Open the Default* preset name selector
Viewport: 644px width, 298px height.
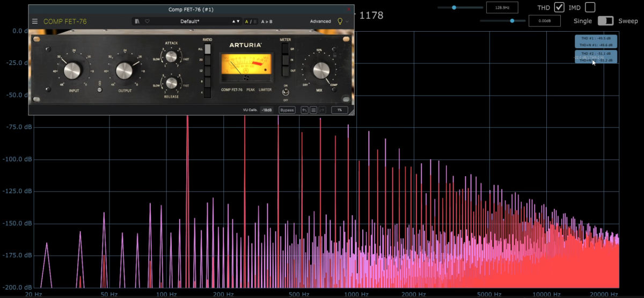tap(190, 21)
